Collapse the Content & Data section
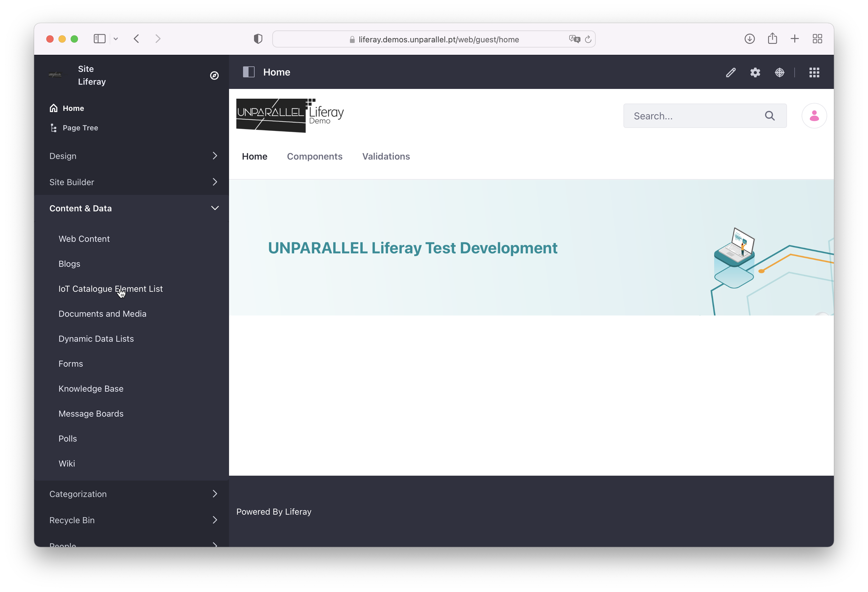 tap(215, 208)
